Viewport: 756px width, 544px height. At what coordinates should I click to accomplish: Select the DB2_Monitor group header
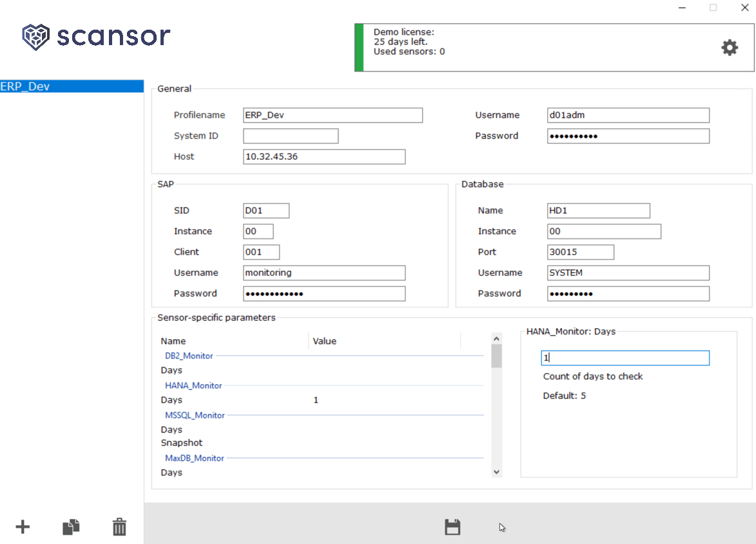(189, 356)
